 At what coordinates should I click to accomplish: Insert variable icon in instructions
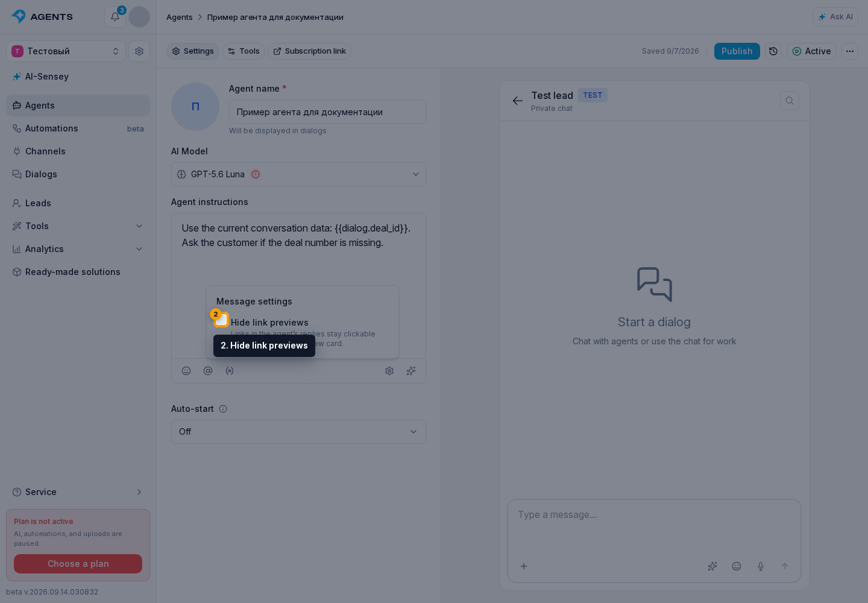click(230, 371)
